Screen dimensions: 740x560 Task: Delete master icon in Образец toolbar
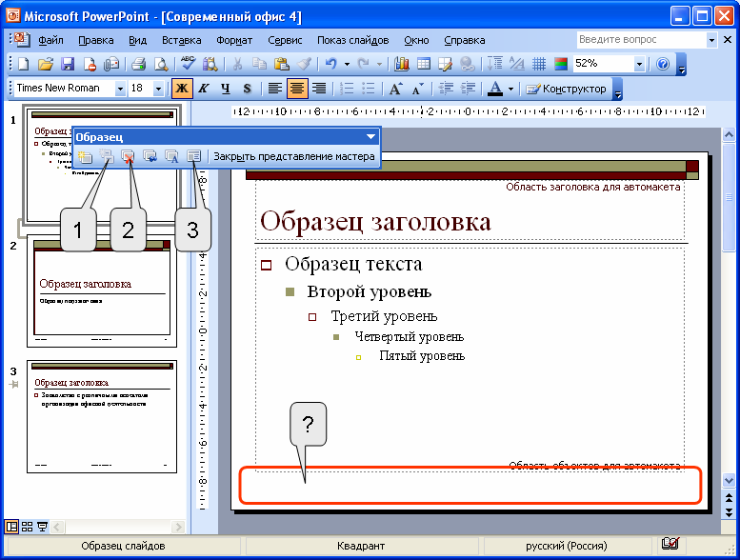point(128,156)
